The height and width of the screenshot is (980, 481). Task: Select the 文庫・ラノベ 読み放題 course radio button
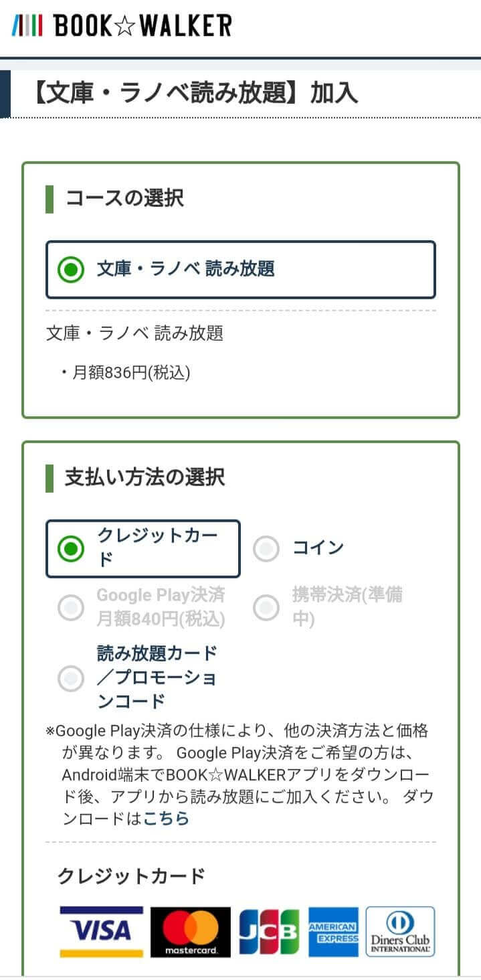(71, 270)
